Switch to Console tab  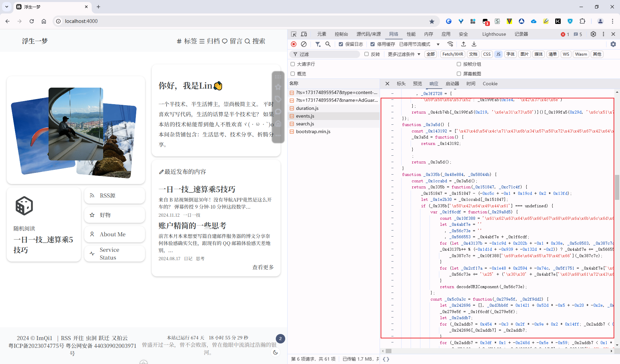pyautogui.click(x=341, y=34)
